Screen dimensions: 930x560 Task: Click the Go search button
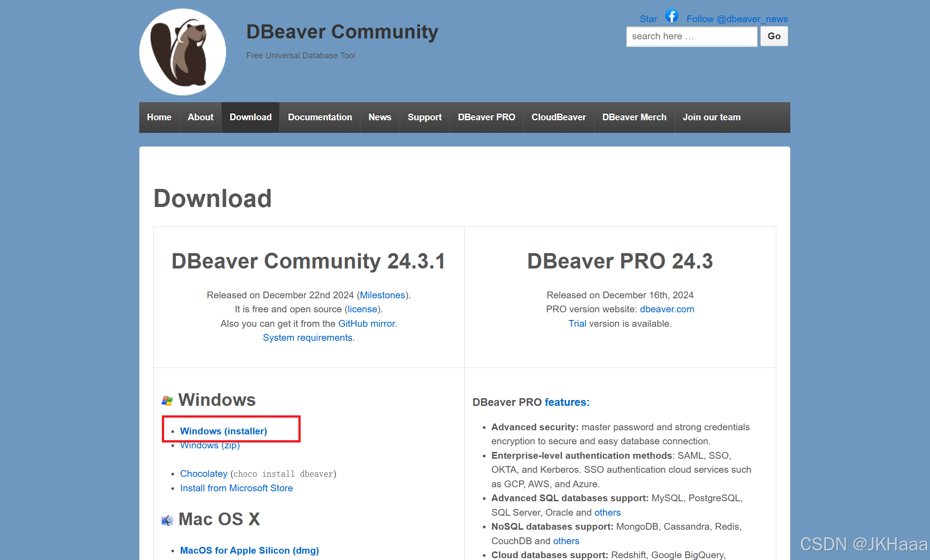tap(774, 36)
